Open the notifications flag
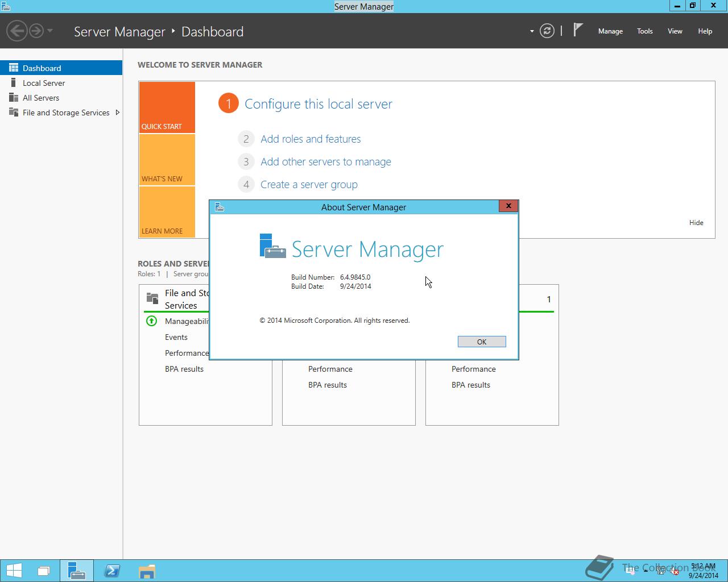Image resolution: width=728 pixels, height=582 pixels. tap(578, 30)
